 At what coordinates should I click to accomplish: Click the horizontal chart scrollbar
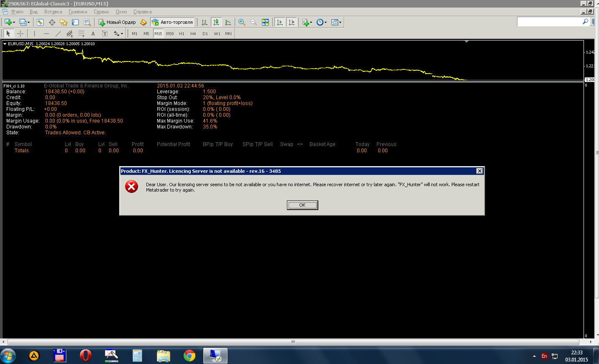click(293, 342)
